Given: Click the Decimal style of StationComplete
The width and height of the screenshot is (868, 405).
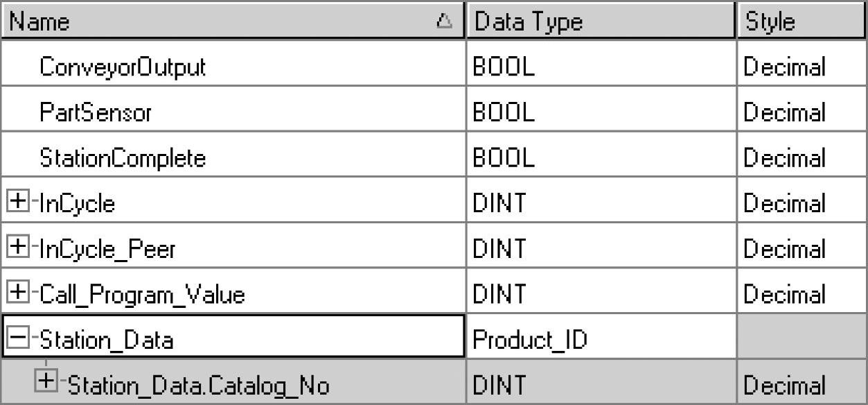Looking at the screenshot, I should point(783,158).
